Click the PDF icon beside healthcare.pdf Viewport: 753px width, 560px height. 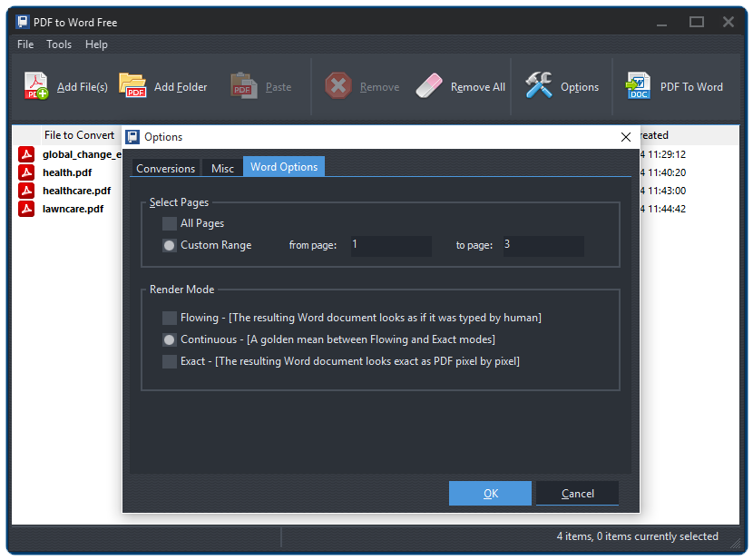tap(26, 191)
